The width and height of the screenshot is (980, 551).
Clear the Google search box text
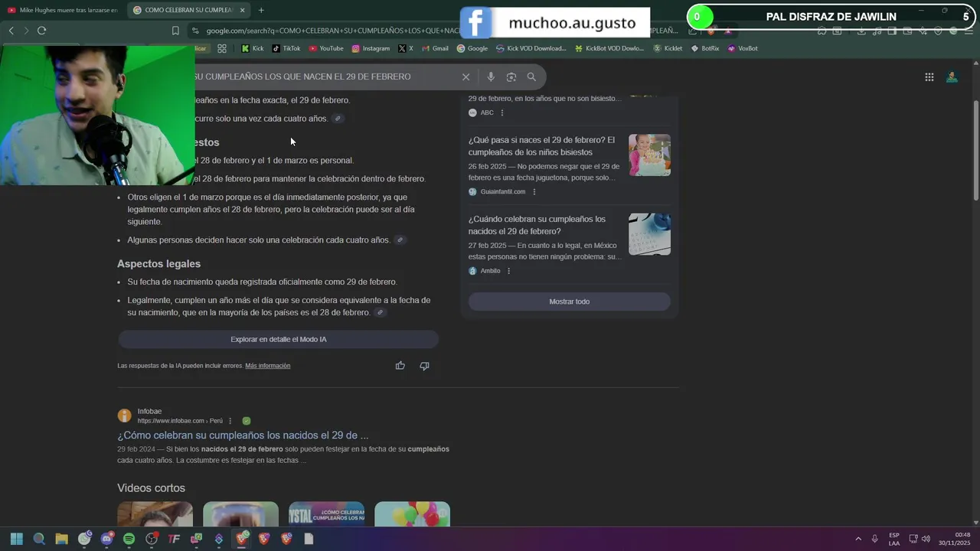click(465, 77)
